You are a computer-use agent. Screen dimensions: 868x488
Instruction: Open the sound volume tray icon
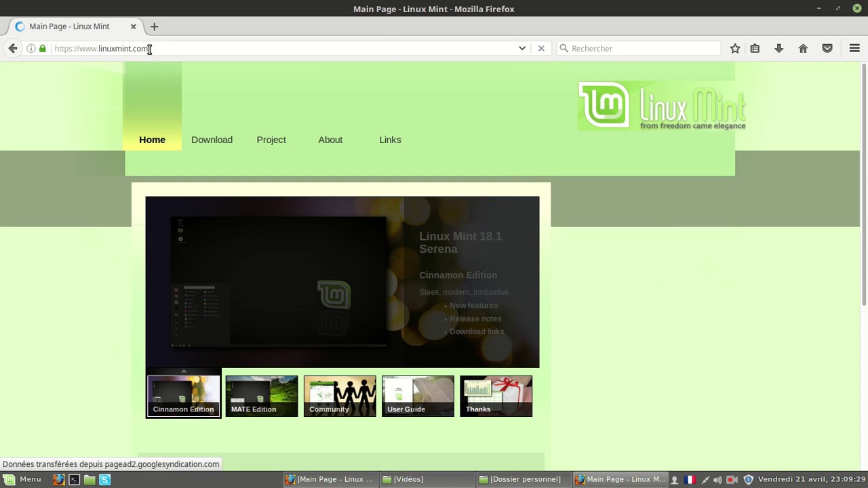(717, 480)
